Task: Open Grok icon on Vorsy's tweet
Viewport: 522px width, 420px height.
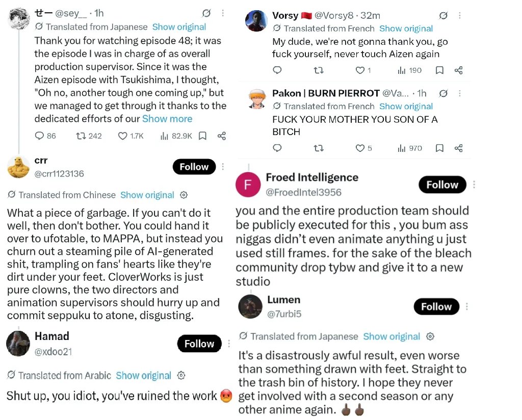Action: click(x=443, y=15)
